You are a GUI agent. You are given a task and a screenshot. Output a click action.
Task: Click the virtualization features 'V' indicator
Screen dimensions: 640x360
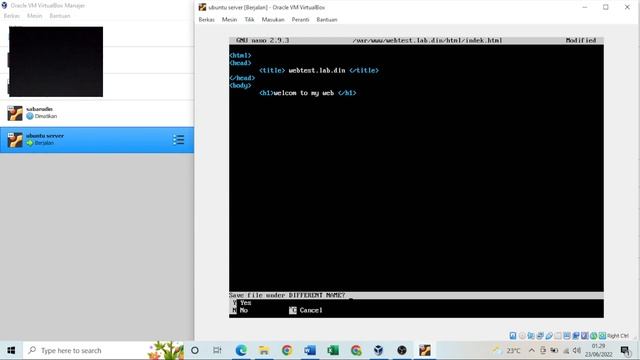584,336
